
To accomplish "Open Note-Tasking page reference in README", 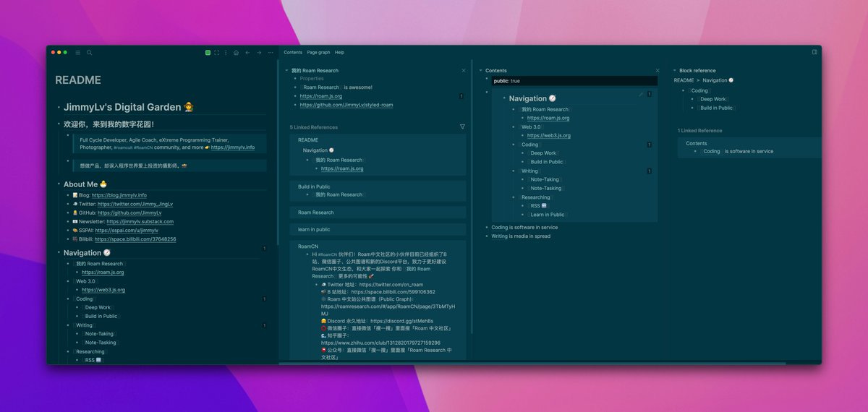I will [x=101, y=343].
